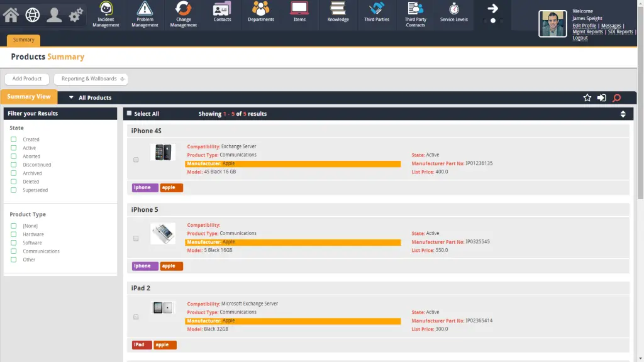Open Service Levels module
644x362 pixels.
(454, 13)
